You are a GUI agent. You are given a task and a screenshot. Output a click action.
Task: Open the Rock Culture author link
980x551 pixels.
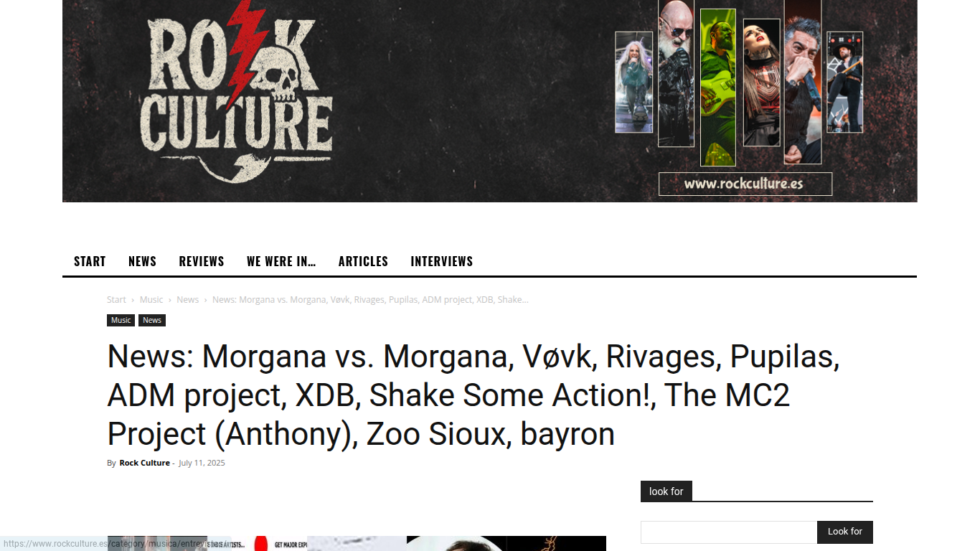[x=144, y=463]
